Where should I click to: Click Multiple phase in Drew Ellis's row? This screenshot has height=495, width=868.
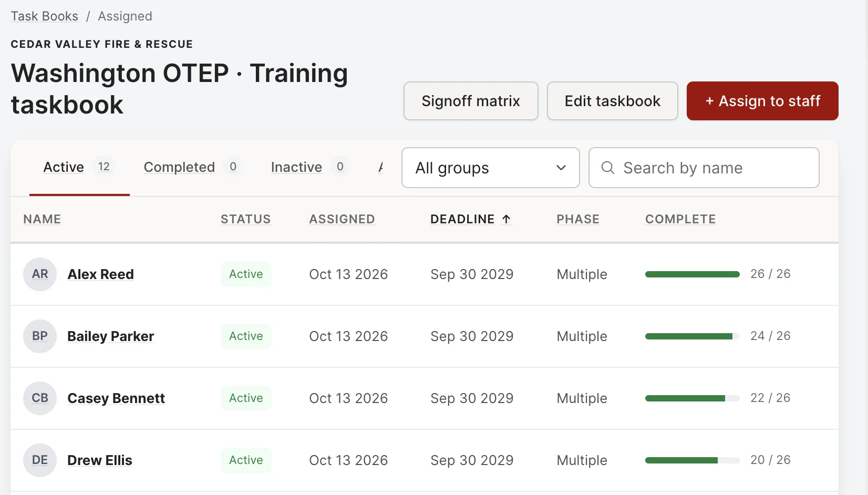(582, 460)
